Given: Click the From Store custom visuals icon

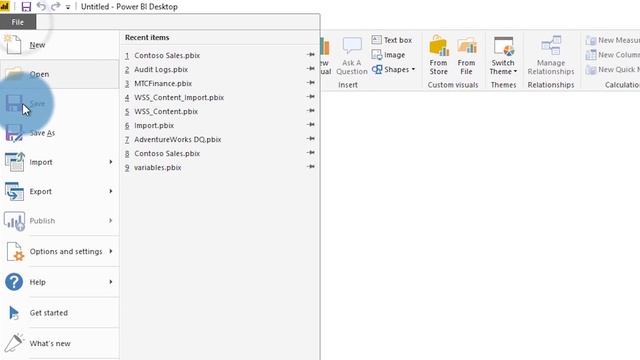Looking at the screenshot, I should (x=439, y=45).
